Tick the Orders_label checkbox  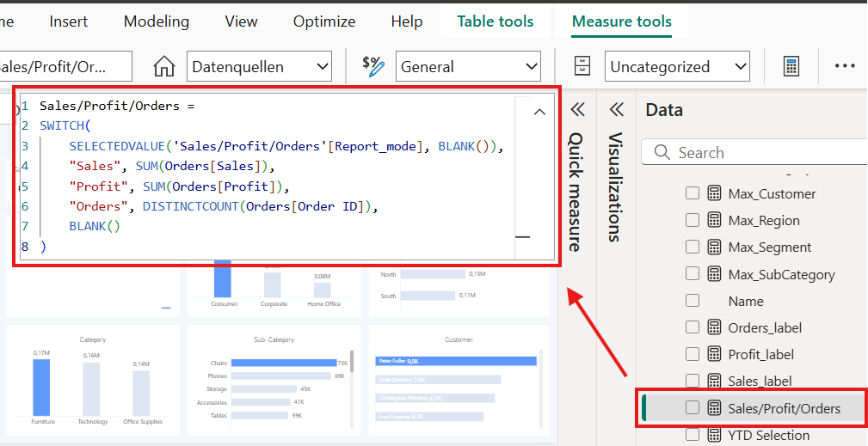[693, 327]
